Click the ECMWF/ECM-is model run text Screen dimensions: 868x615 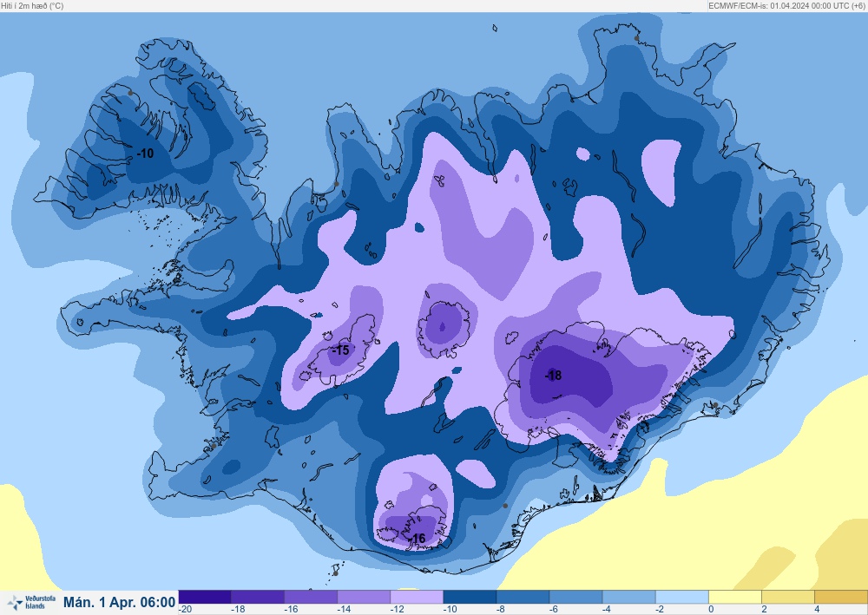[787, 5]
